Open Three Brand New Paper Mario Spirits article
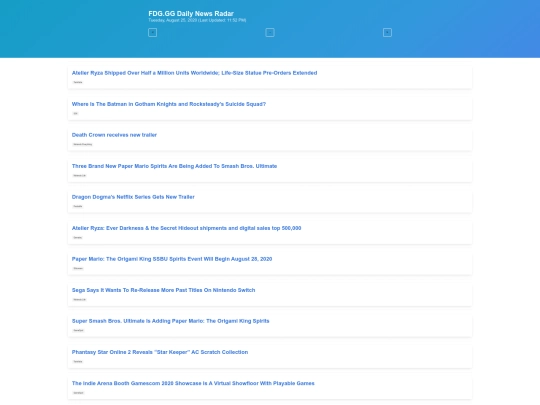Screen dimensions: 540x405 174,166
